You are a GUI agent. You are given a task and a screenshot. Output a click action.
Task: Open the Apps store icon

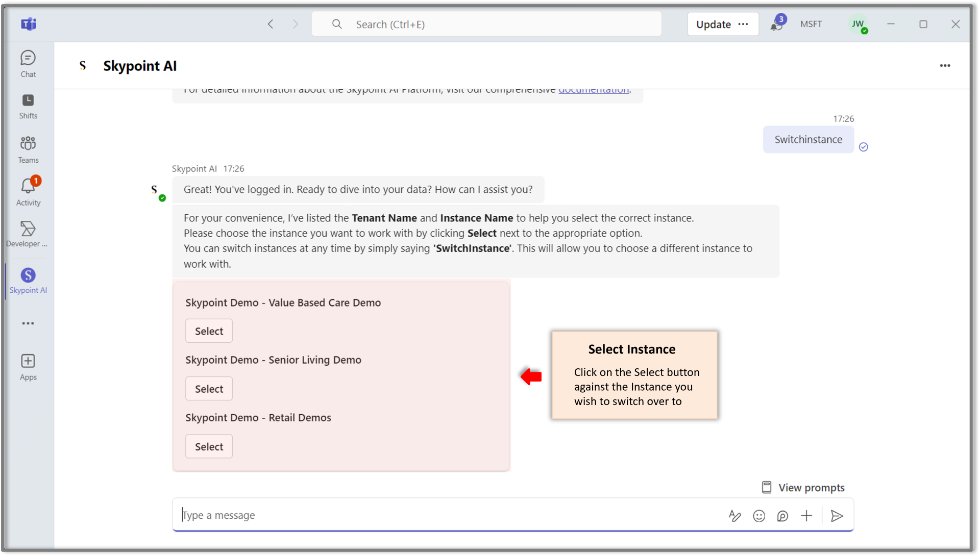pyautogui.click(x=28, y=367)
